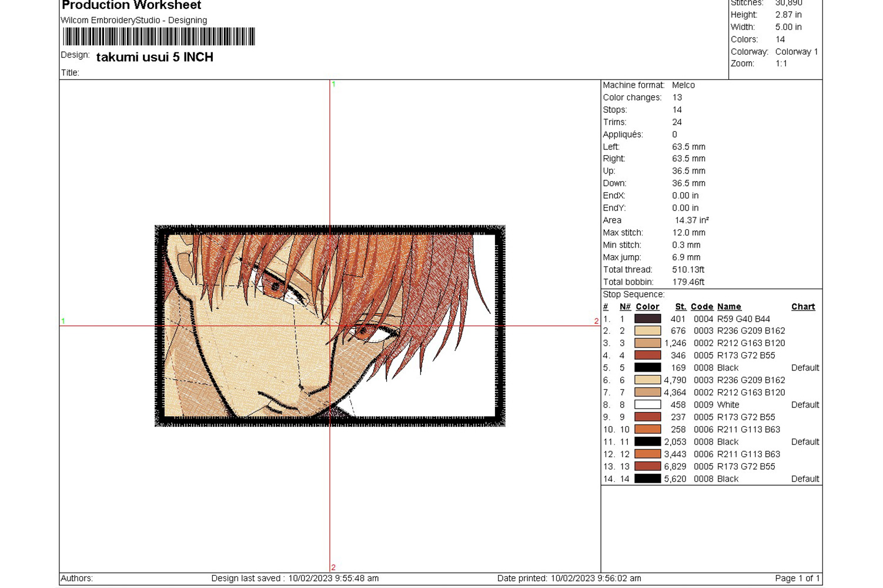Screen dimensions: 883x588
Task: Click the Page 1 of 1 indicator
Action: point(797,578)
